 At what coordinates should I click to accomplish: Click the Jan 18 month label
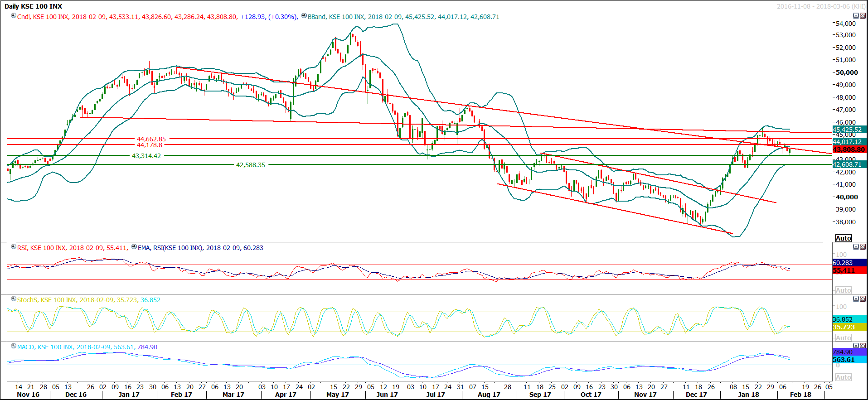[749, 395]
